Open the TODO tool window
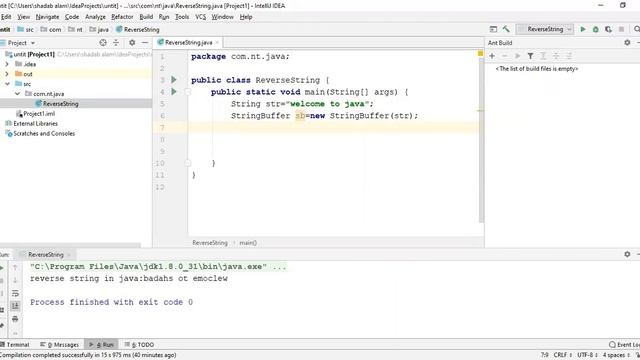Viewport: 640px width, 360px height. pos(139,345)
